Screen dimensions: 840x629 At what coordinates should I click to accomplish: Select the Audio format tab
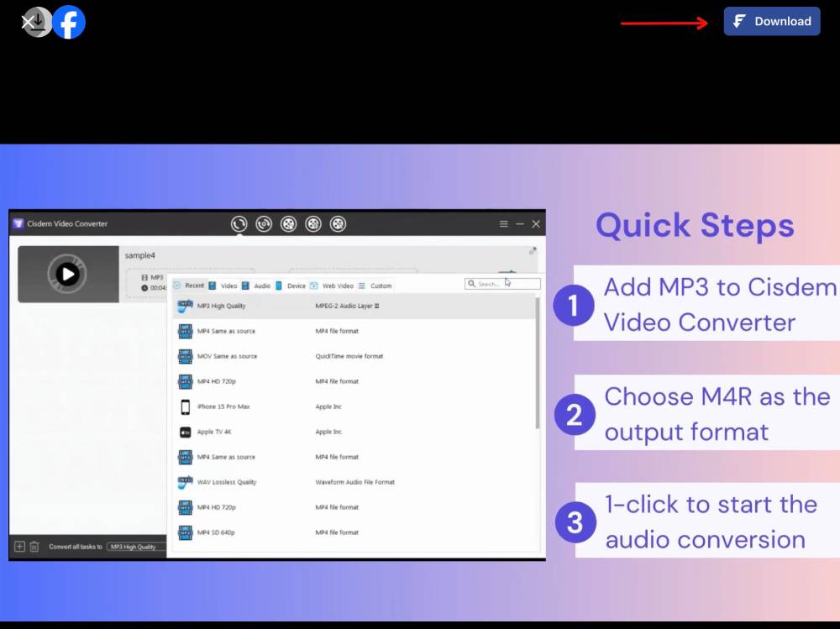256,286
